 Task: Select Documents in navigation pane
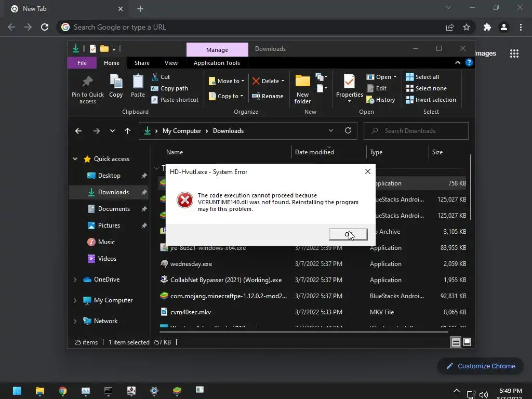tap(109, 209)
